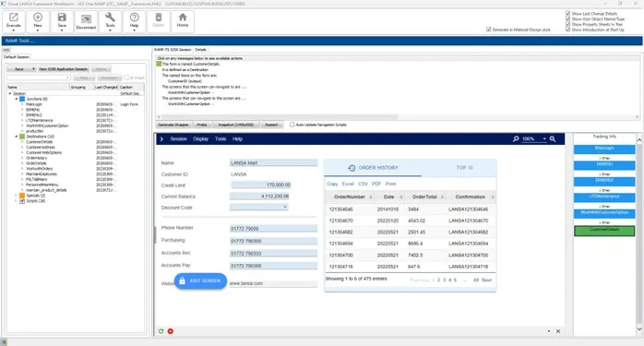
Task: Toggle Show Last Change Details checkbox
Action: [568, 14]
